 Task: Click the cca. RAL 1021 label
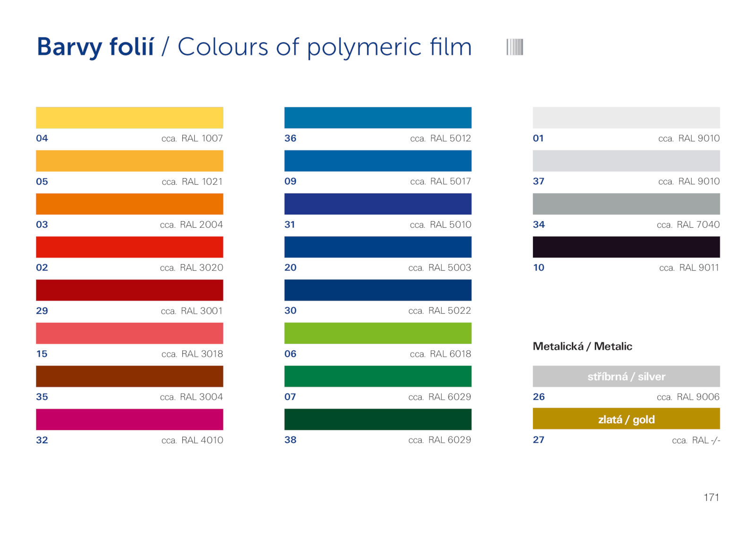click(x=192, y=182)
